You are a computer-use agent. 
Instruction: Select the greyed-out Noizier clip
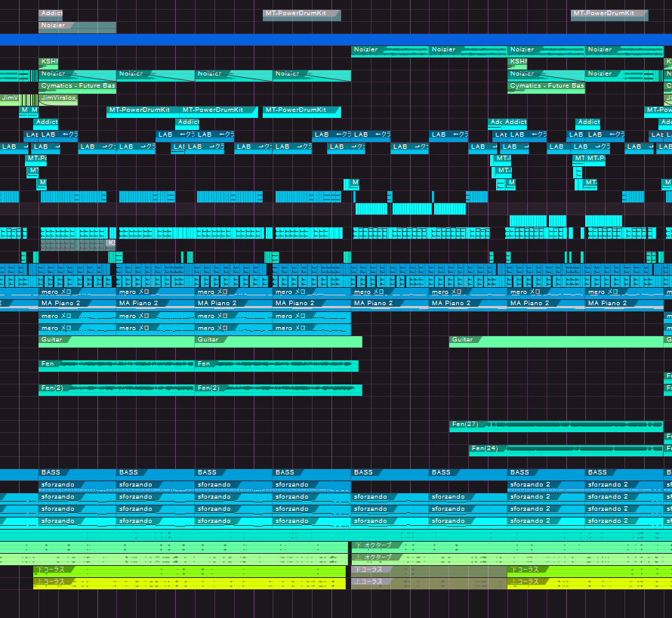click(x=77, y=27)
